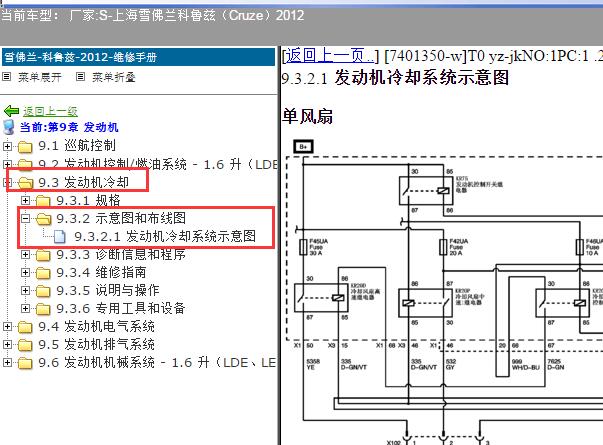603x445 pixels.
Task: Open the 9.5 发动机排气系统 item
Action: click(x=97, y=345)
